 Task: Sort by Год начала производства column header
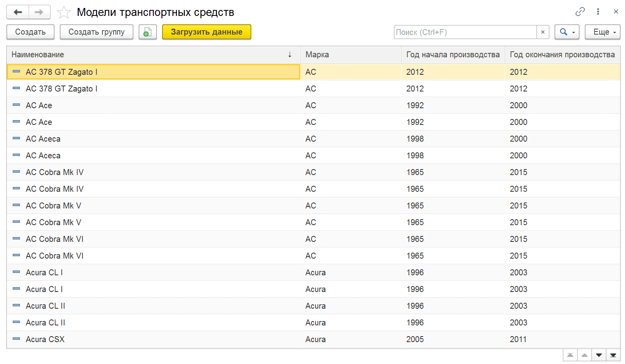pyautogui.click(x=453, y=55)
